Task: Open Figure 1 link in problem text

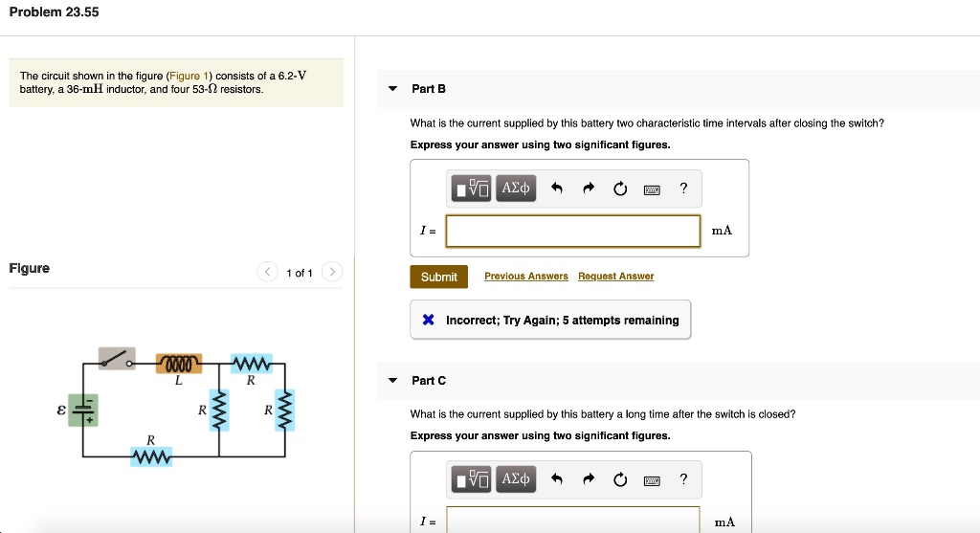Action: [189, 76]
